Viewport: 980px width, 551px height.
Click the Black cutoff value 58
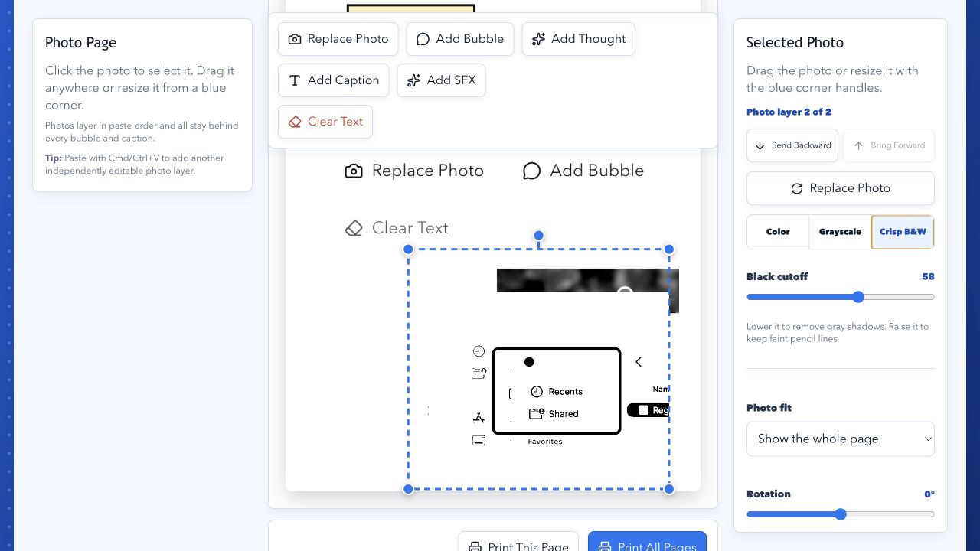tap(928, 277)
